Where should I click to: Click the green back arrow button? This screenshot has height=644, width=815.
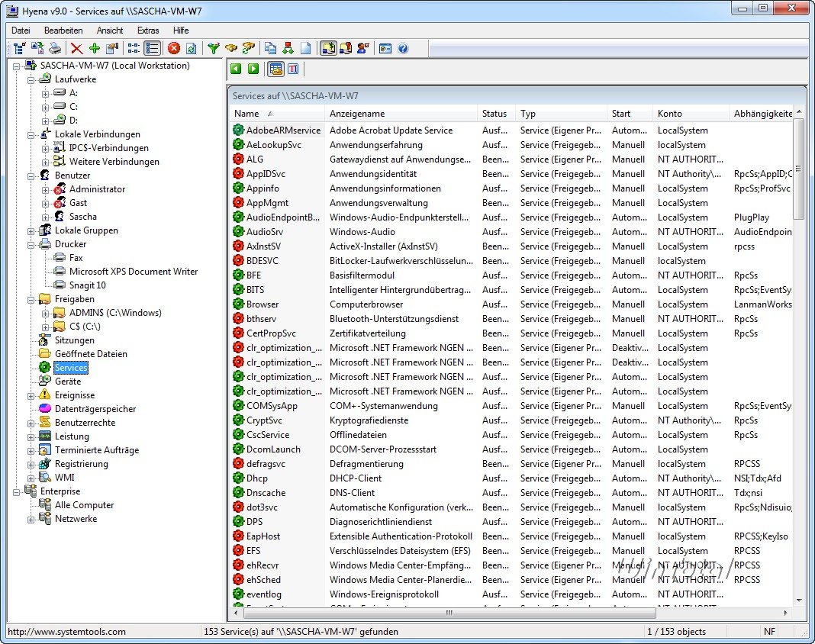click(236, 69)
